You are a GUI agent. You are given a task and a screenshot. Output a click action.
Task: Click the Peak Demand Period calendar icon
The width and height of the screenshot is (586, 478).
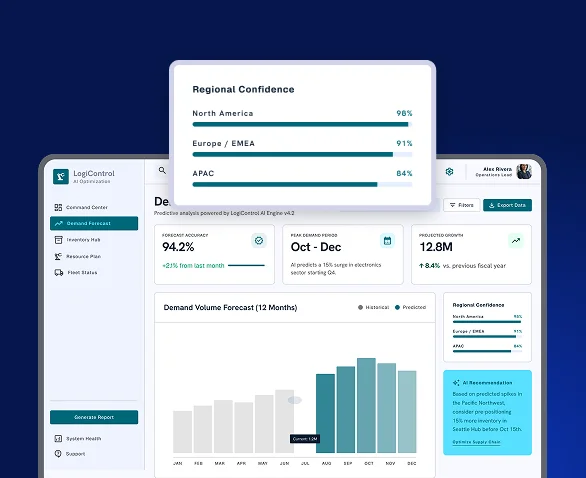(388, 241)
